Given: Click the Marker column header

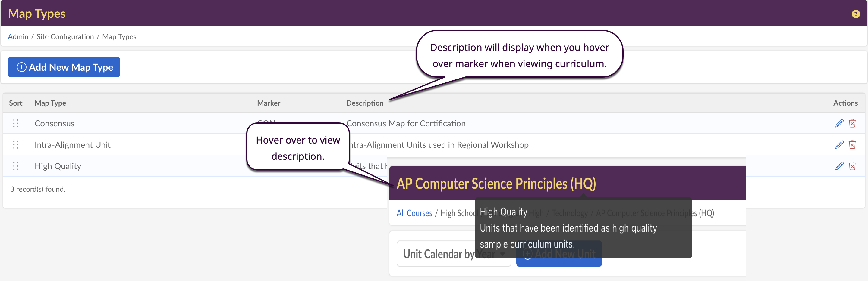Looking at the screenshot, I should coord(268,103).
